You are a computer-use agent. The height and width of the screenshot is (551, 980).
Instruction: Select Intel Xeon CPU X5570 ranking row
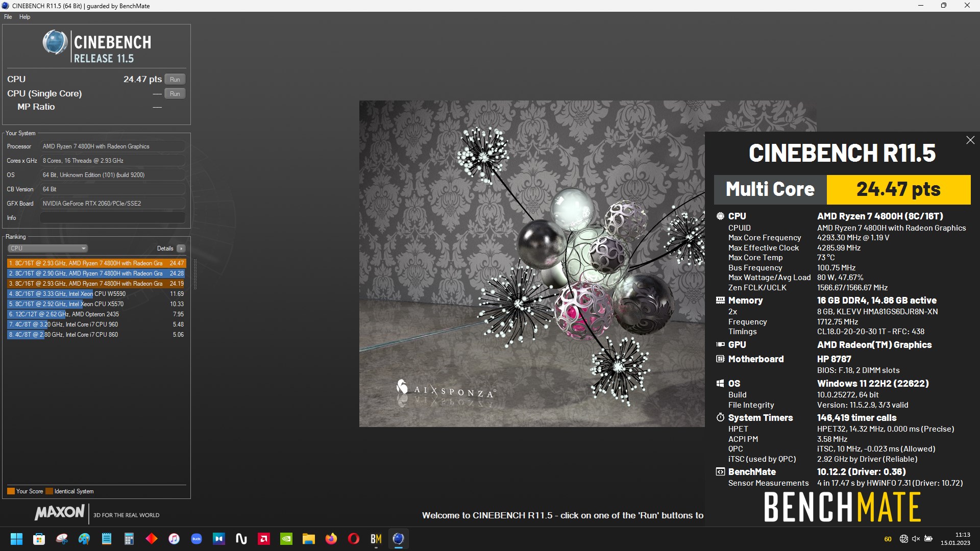(x=96, y=304)
